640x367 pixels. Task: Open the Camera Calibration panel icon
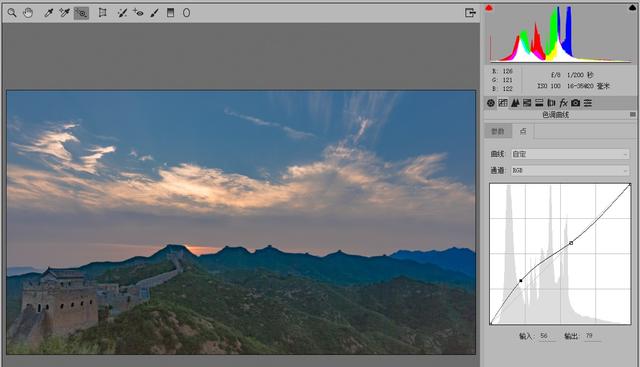tap(576, 103)
